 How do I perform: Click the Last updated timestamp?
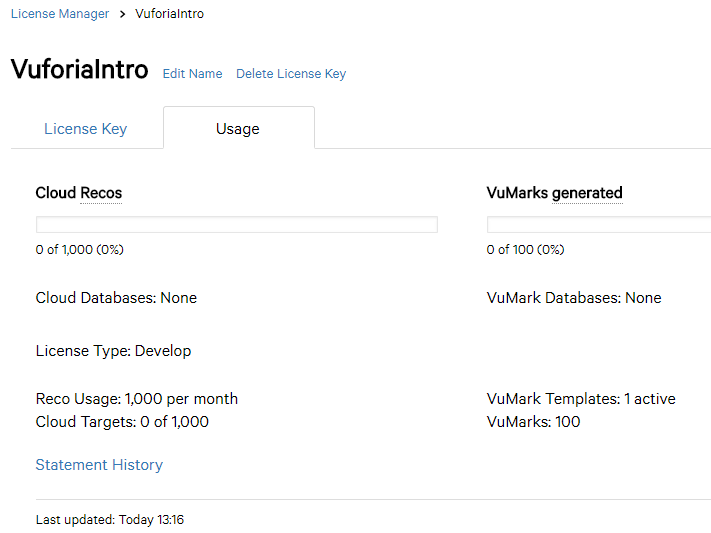(x=110, y=519)
